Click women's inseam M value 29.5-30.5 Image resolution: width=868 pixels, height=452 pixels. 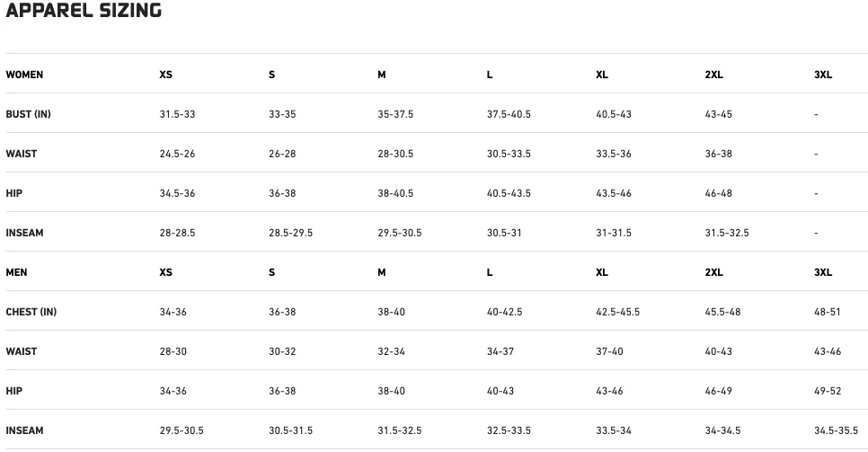[x=400, y=233]
